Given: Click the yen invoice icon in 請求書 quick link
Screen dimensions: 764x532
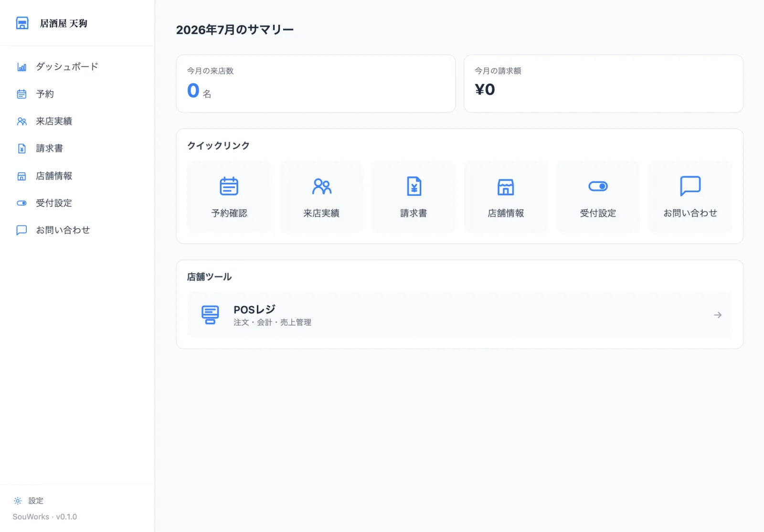Looking at the screenshot, I should [x=414, y=186].
